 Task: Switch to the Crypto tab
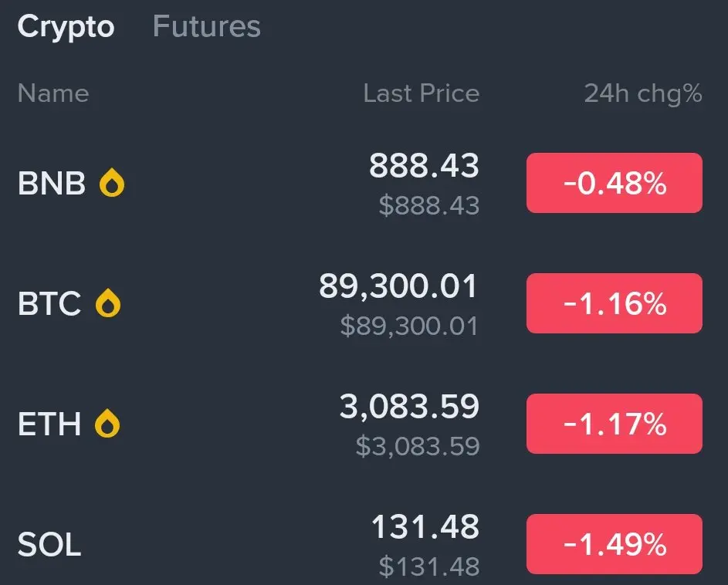(66, 27)
